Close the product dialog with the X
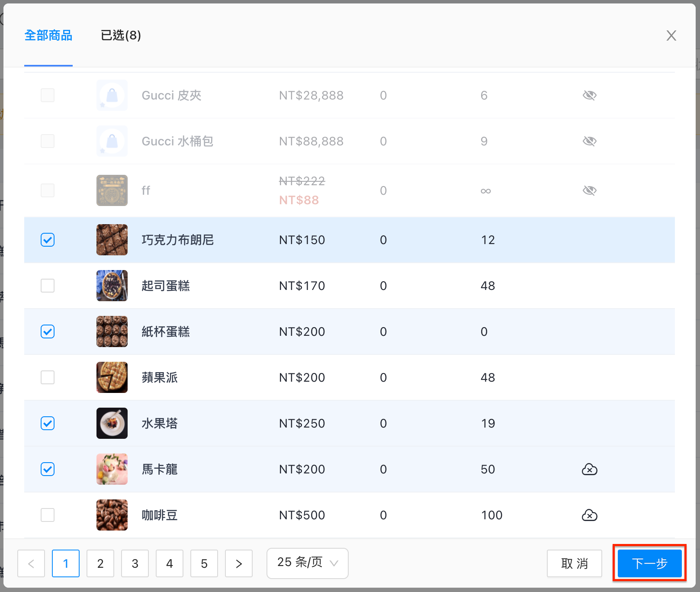 pyautogui.click(x=671, y=35)
